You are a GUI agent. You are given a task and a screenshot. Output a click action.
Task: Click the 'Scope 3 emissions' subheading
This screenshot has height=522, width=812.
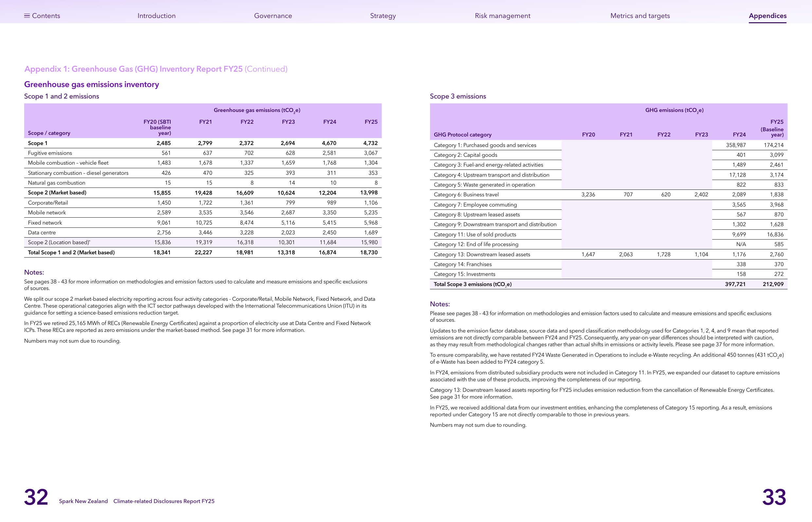458,96
